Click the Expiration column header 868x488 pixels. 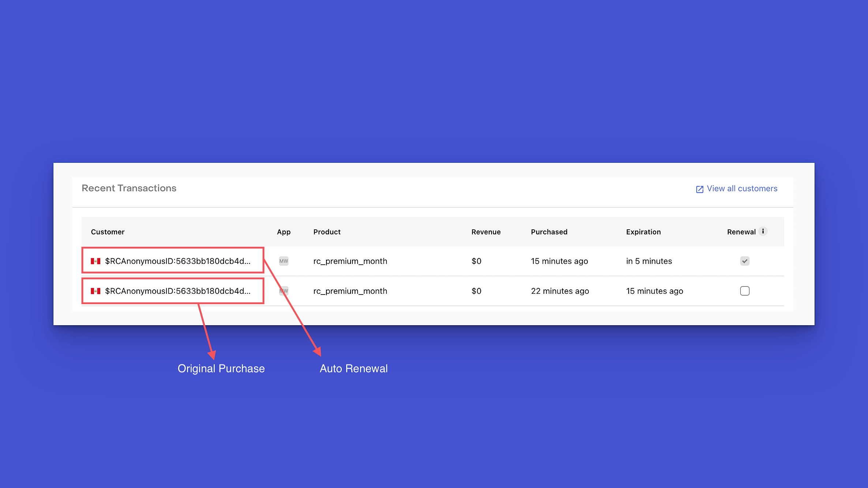(x=643, y=232)
